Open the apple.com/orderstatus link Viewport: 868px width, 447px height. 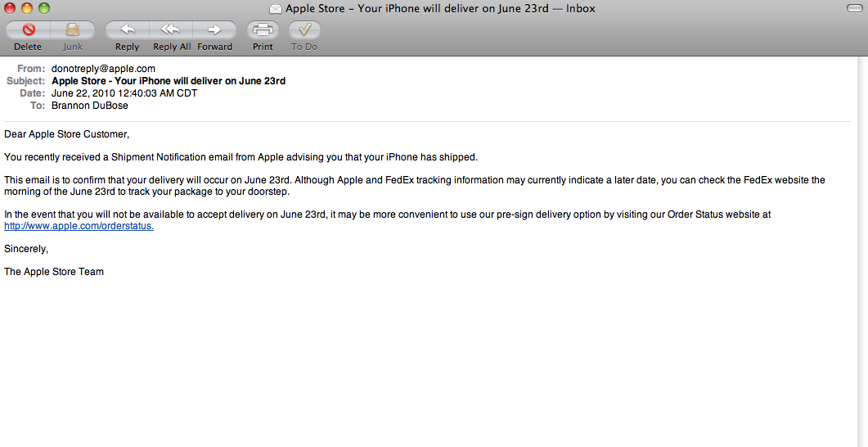(79, 226)
